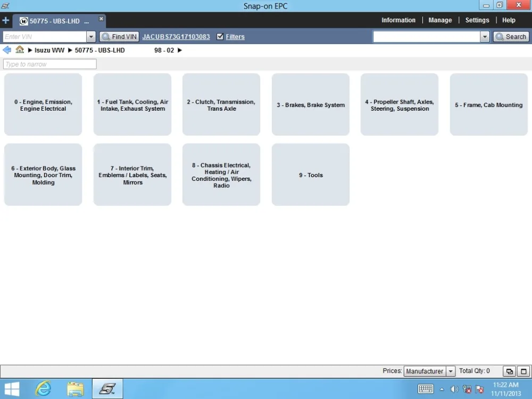Open 7 - Interior Trim, Emblems tile
This screenshot has width=532, height=399.
tap(132, 174)
